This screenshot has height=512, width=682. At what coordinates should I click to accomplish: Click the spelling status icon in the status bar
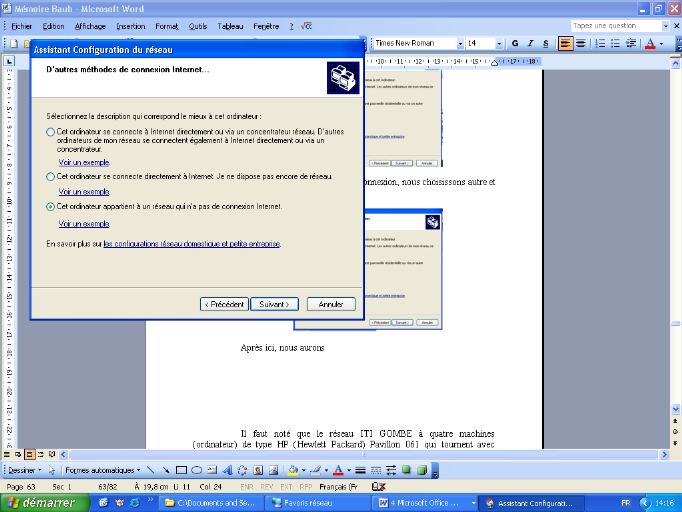(378, 487)
